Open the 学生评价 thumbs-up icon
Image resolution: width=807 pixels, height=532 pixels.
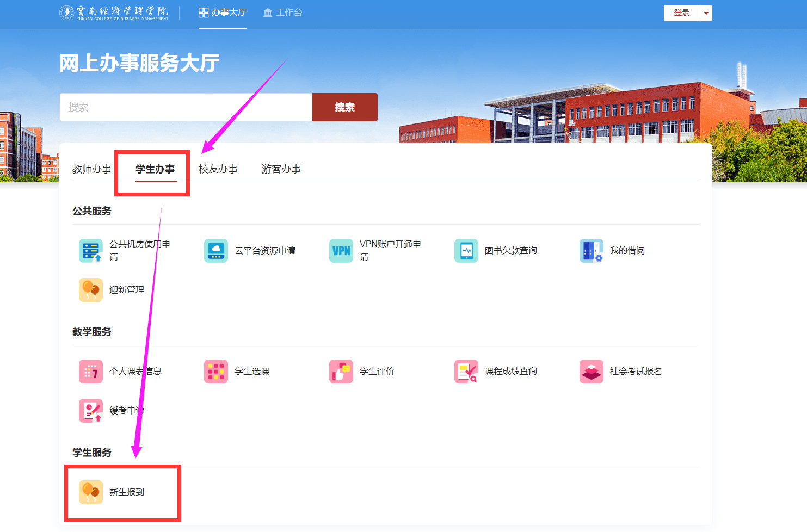[x=341, y=372]
